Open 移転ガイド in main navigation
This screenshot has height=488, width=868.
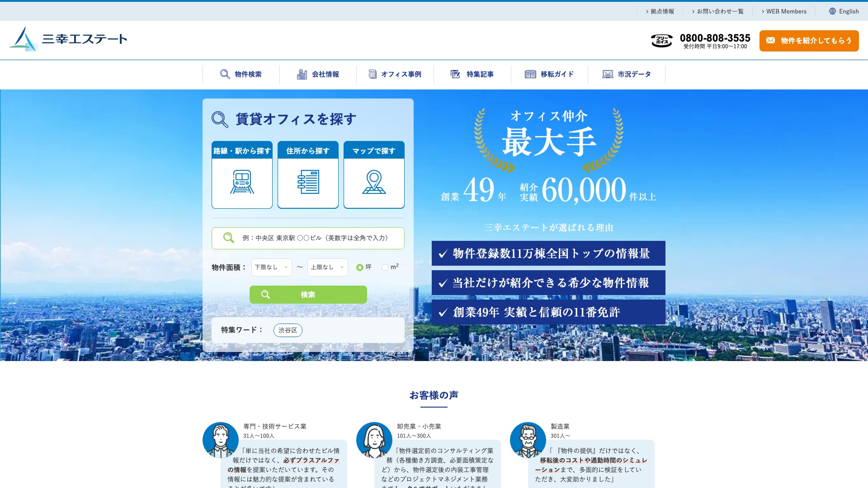coord(549,74)
